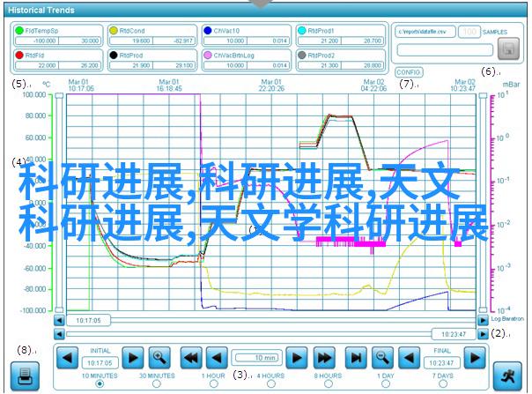Click the cyan RtdProd1 color swatch
The image size is (532, 394).
point(301,31)
